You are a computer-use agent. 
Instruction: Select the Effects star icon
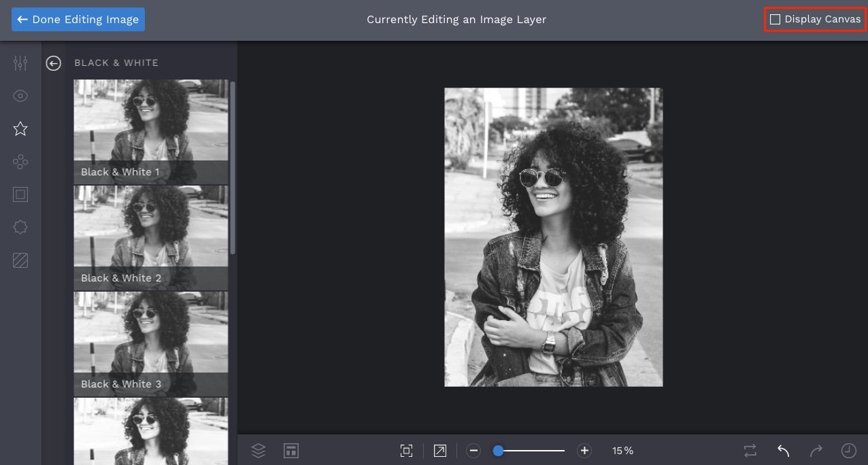click(x=20, y=128)
